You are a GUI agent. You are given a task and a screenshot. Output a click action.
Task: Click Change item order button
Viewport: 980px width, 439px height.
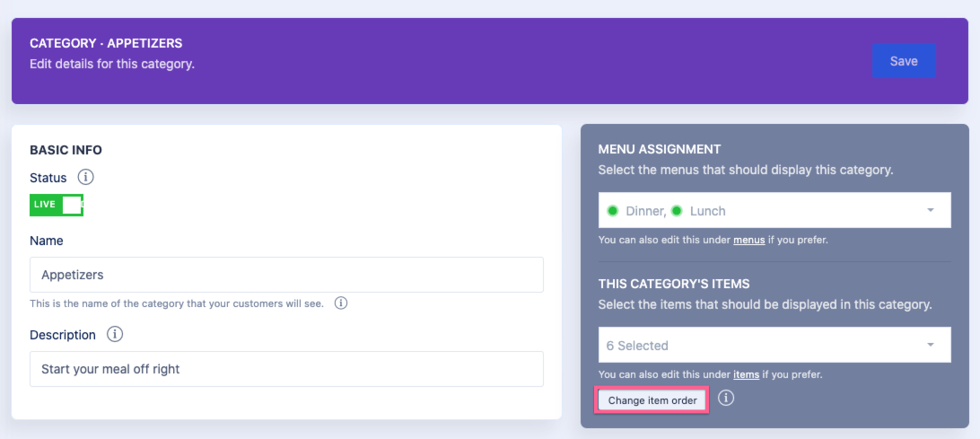(x=652, y=400)
